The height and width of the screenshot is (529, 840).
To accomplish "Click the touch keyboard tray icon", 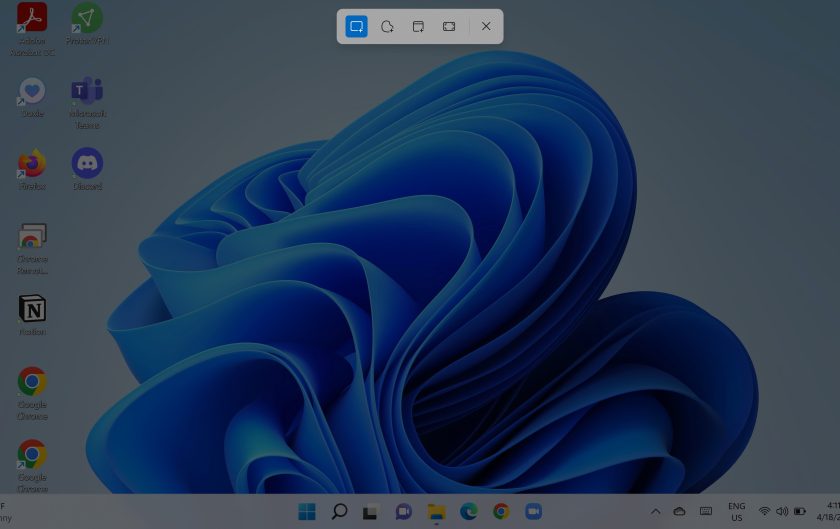I will (x=706, y=512).
